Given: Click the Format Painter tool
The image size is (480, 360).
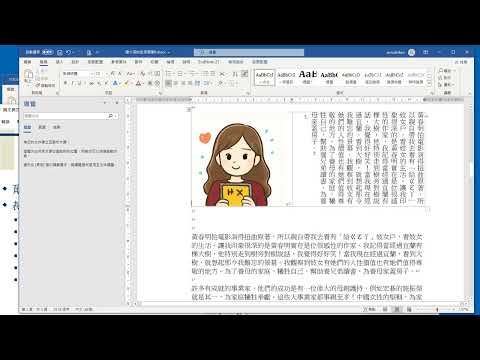Looking at the screenshot, I should click(x=45, y=85).
